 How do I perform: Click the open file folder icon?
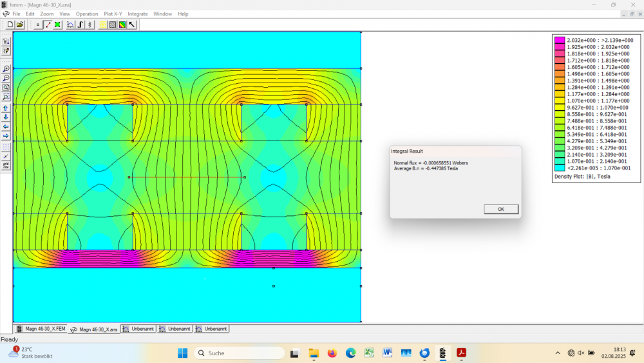(x=20, y=25)
